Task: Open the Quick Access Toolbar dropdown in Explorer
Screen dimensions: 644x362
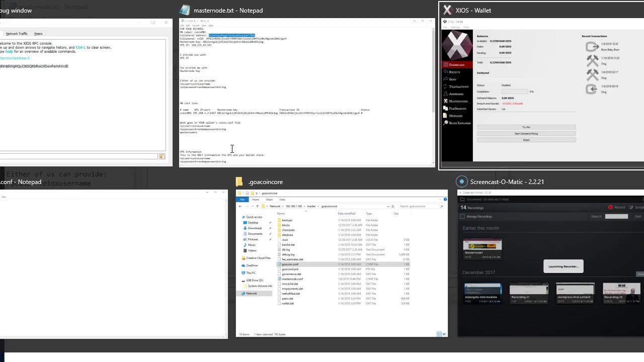Action: [257, 193]
